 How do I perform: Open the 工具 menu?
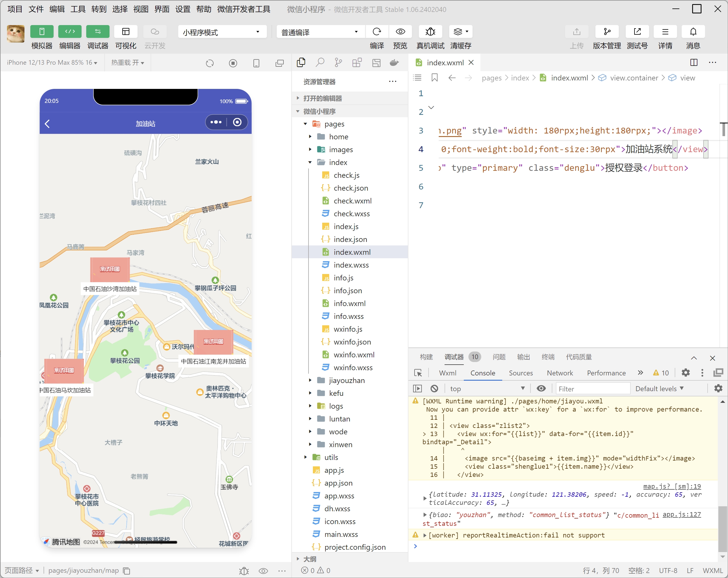click(x=78, y=9)
